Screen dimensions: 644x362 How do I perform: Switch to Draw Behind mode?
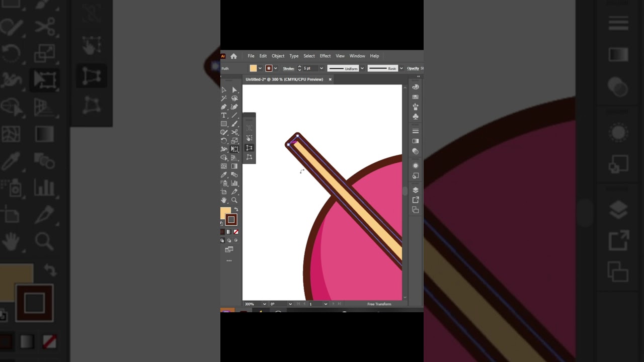[229, 240]
